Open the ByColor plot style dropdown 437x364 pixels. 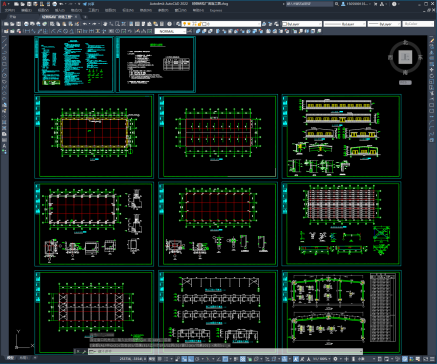[x=418, y=24]
